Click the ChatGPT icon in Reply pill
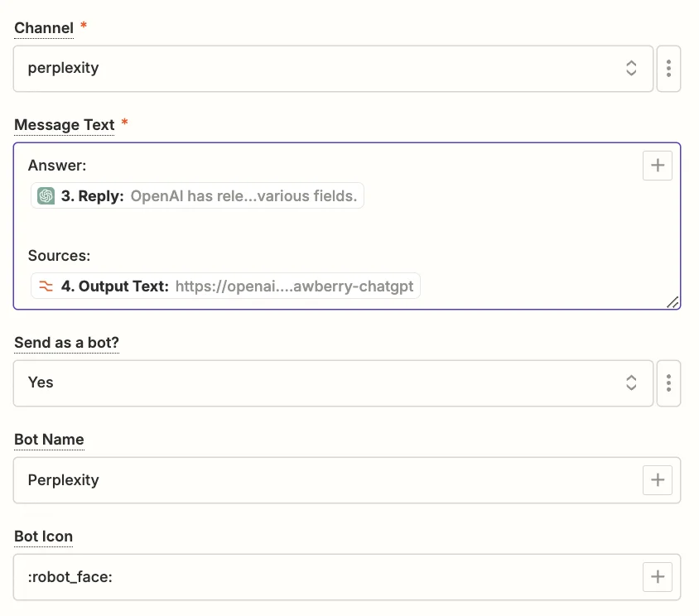Screen dimensions: 699x616 coord(46,195)
